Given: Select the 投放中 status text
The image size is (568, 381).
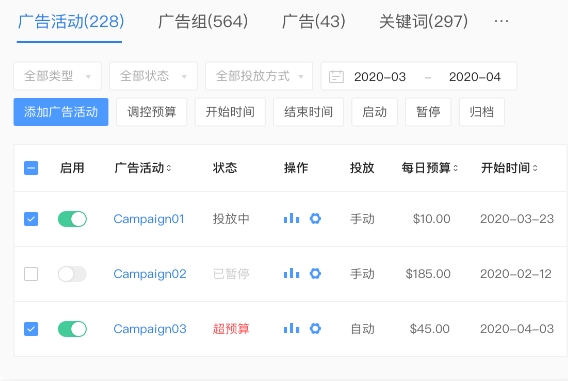Looking at the screenshot, I should (231, 219).
